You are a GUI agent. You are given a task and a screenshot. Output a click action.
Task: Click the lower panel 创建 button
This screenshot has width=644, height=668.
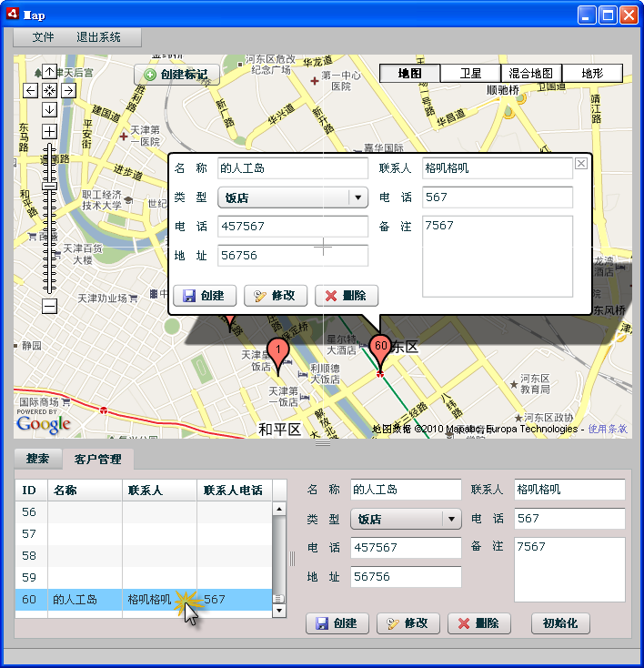pos(337,623)
